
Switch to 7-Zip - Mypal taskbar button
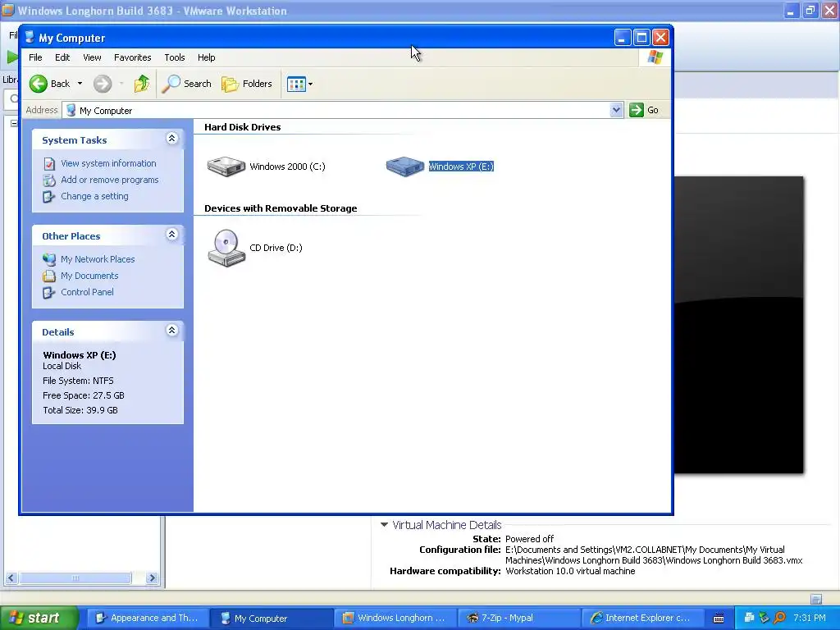pos(518,619)
